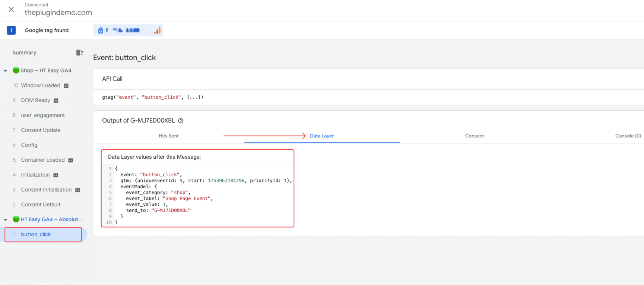
Task: Click the help icon next to Output of G-MJ7ED00XBL
Action: (181, 121)
